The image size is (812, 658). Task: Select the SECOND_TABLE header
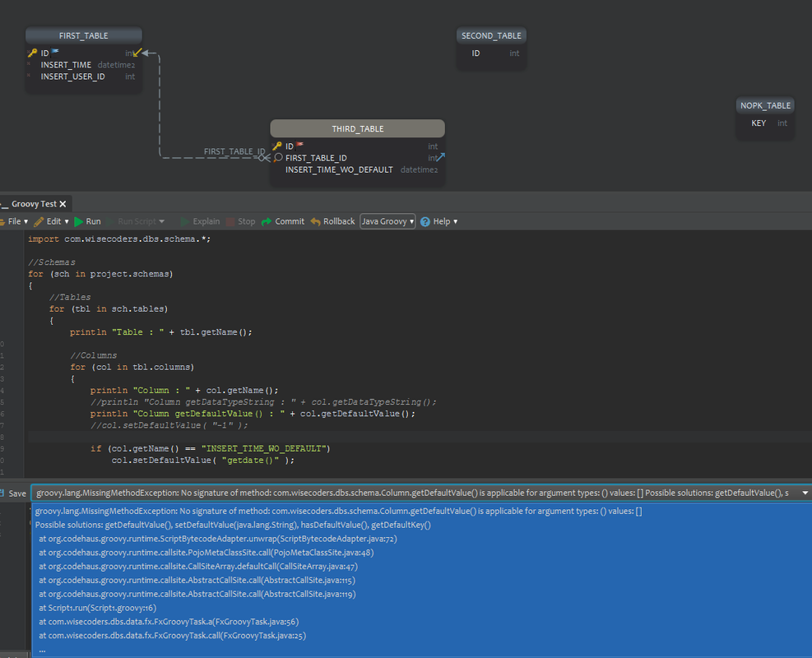click(491, 35)
